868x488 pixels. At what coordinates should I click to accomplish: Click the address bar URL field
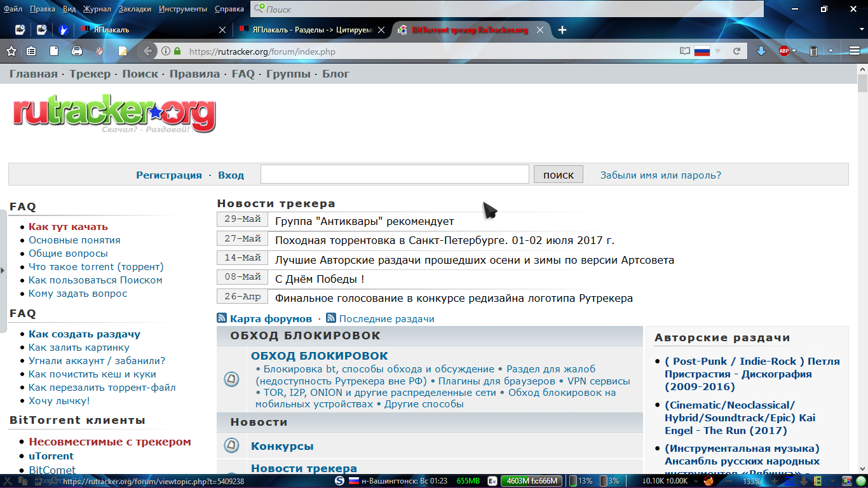[432, 51]
